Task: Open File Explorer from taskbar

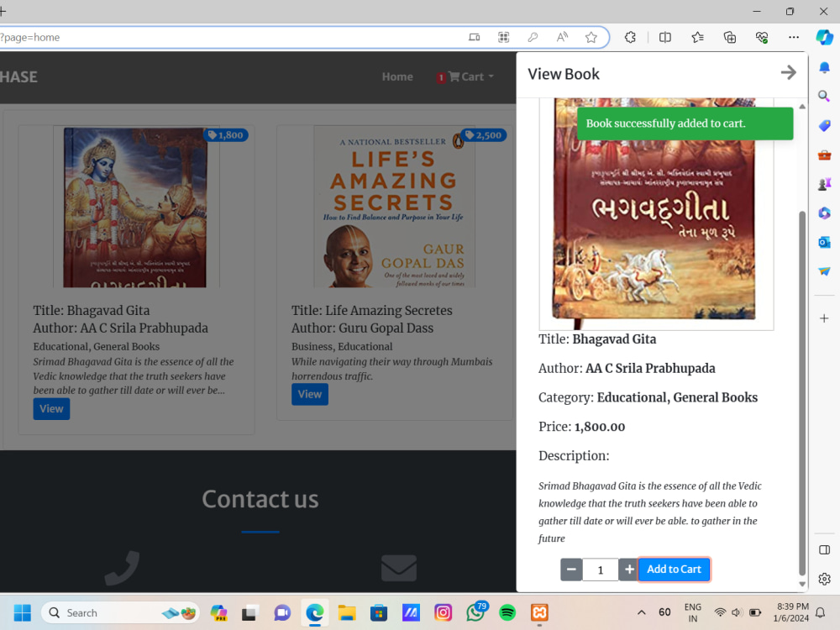Action: coord(347,612)
